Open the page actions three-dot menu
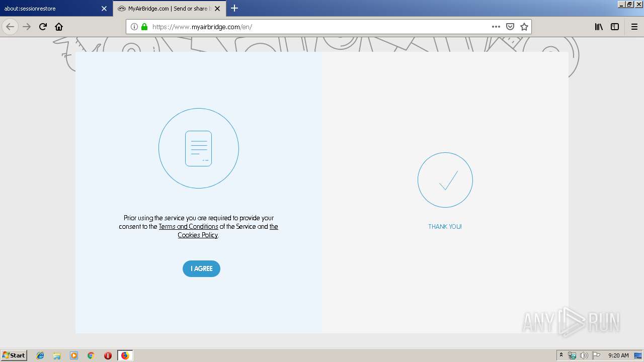The height and width of the screenshot is (362, 644). click(x=496, y=27)
